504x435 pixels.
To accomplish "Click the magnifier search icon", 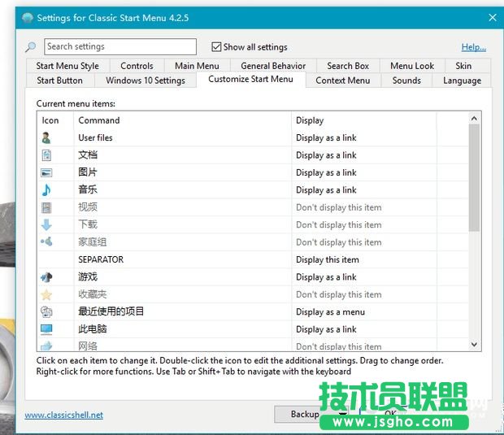I will click(x=31, y=47).
